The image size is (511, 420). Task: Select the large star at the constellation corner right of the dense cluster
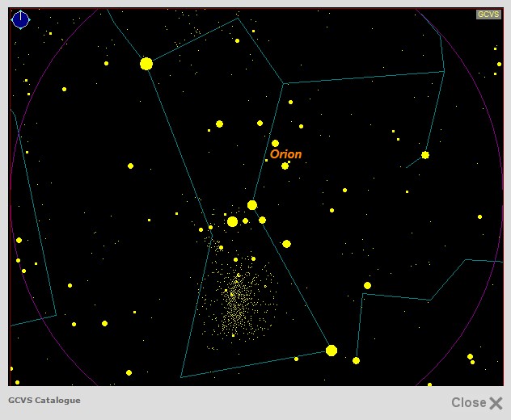[332, 351]
